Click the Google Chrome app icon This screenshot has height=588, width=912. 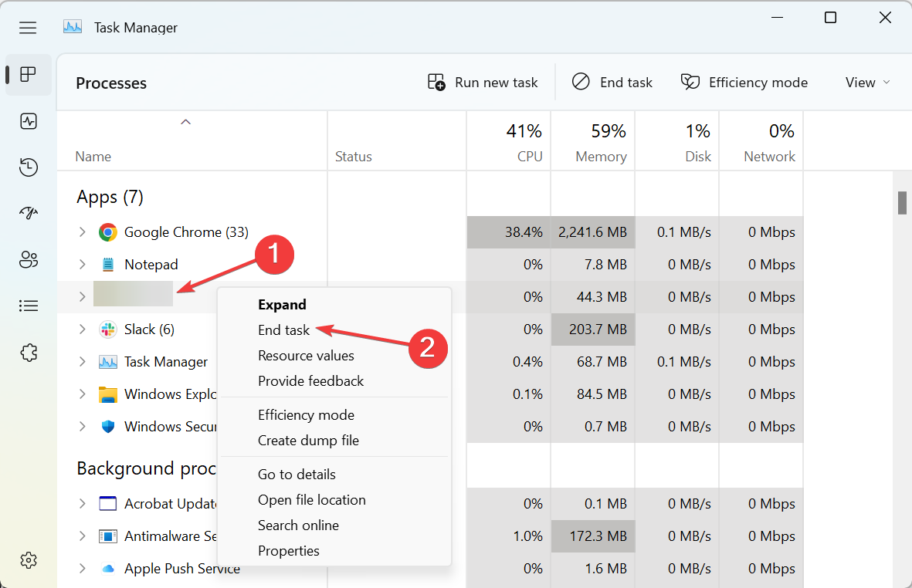coord(107,232)
